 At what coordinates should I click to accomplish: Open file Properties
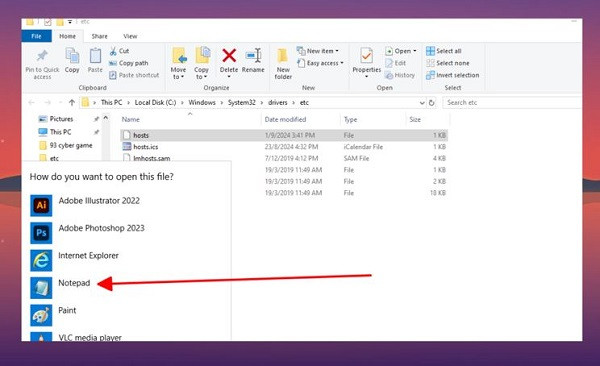click(367, 62)
